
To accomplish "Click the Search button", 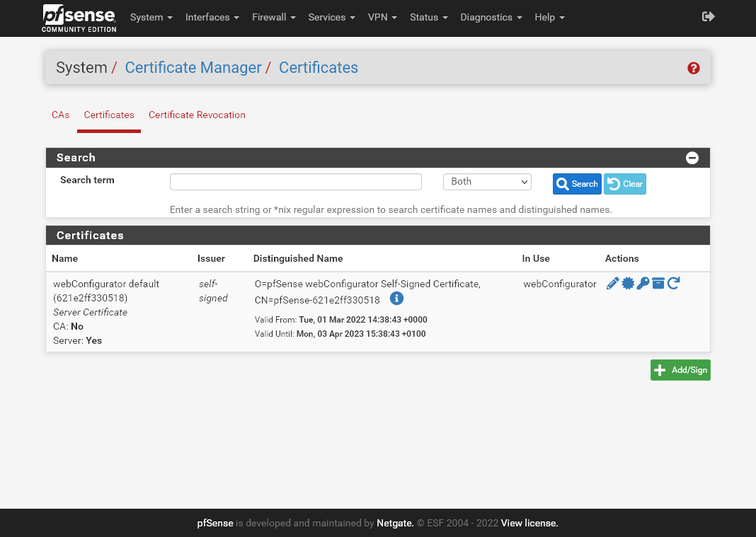I will 577,183.
